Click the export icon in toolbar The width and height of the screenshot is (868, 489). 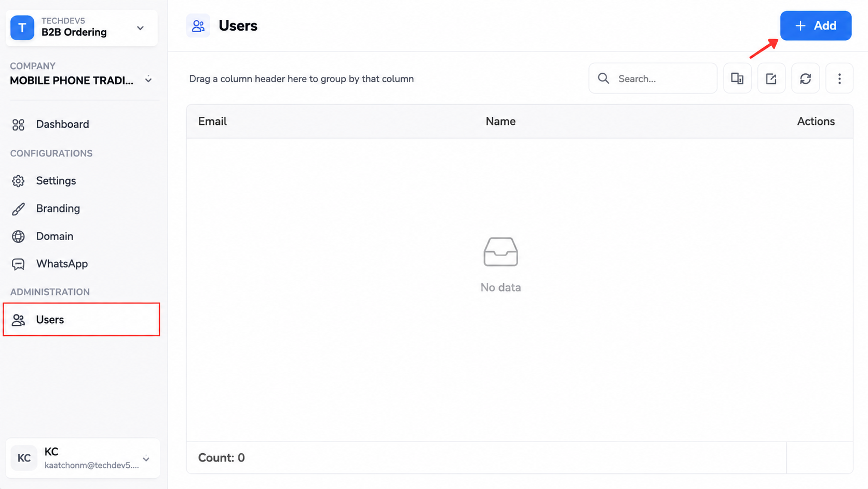point(771,78)
